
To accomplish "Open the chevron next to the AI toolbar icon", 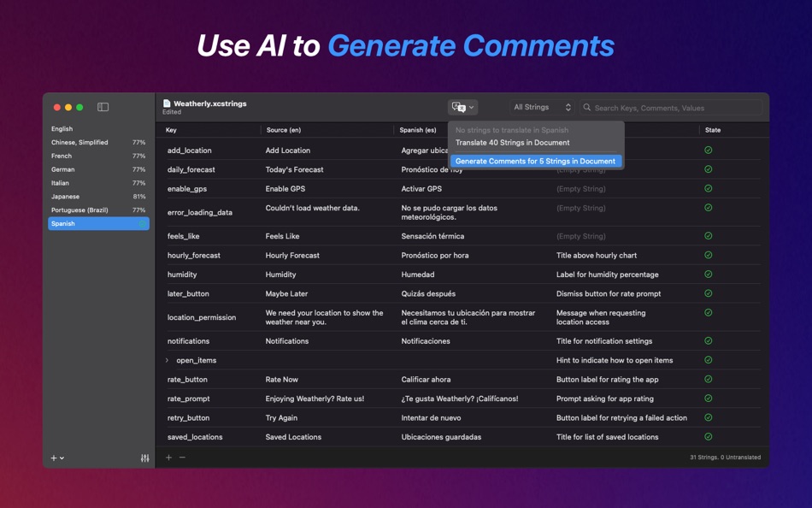I will pyautogui.click(x=469, y=107).
